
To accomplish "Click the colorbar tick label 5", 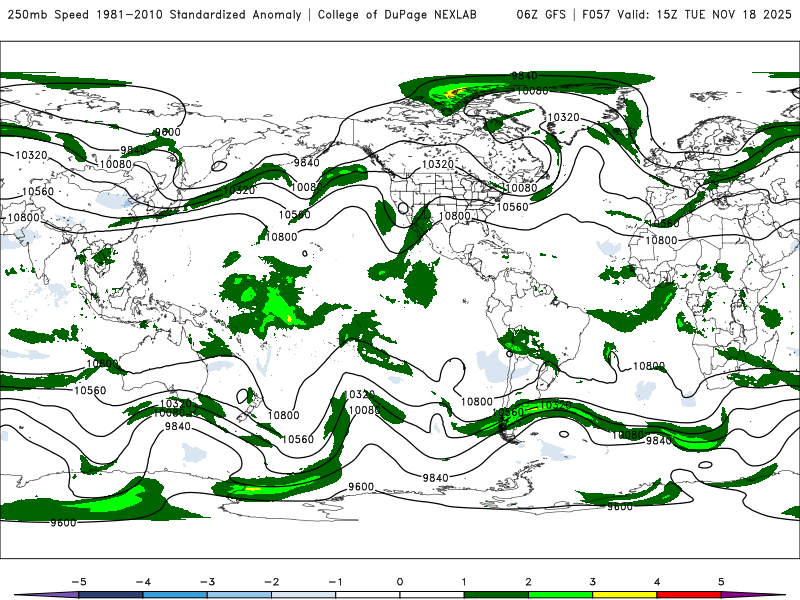I will [721, 582].
